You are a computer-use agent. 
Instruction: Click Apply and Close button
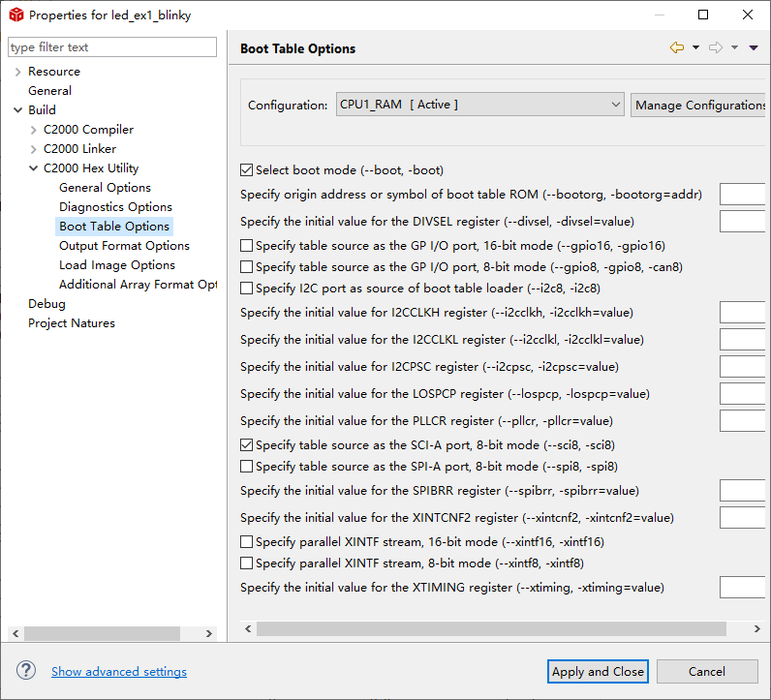(x=598, y=672)
